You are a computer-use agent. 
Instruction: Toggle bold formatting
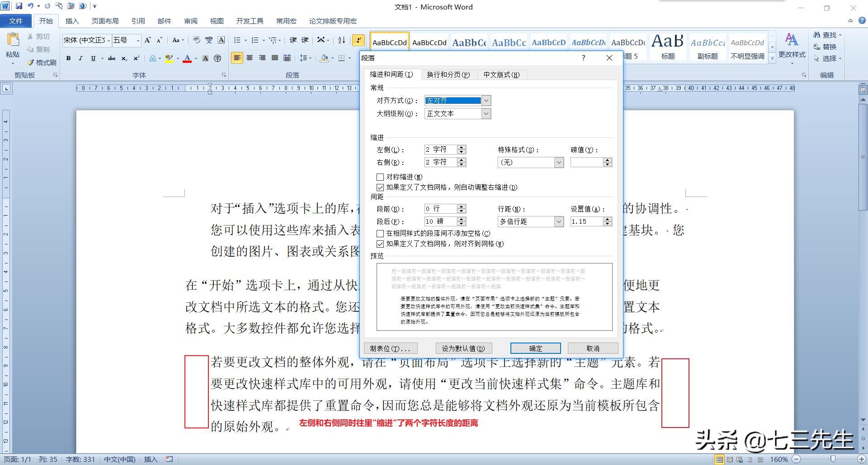click(68, 58)
